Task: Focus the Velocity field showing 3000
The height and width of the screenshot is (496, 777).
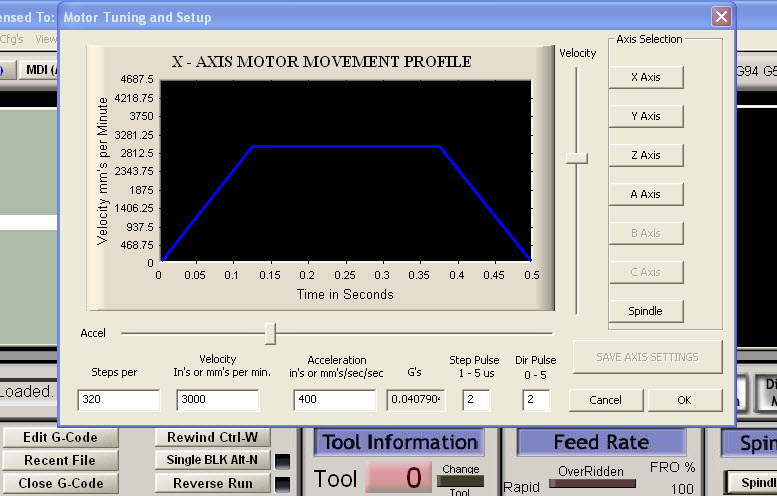Action: coord(218,400)
